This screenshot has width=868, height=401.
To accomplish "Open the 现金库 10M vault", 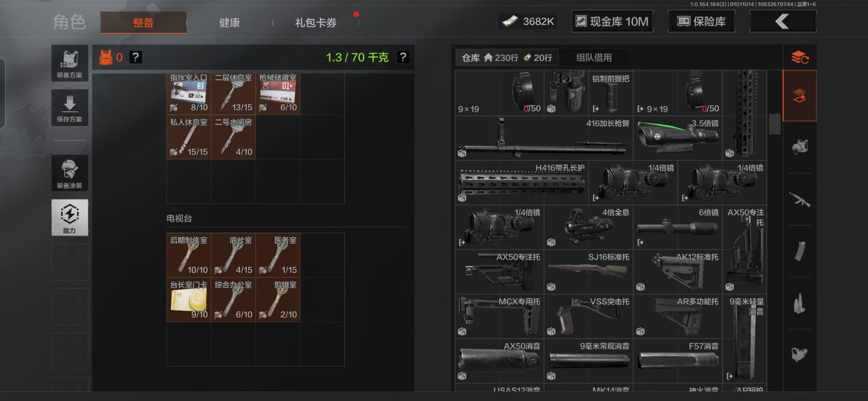I will tap(613, 21).
